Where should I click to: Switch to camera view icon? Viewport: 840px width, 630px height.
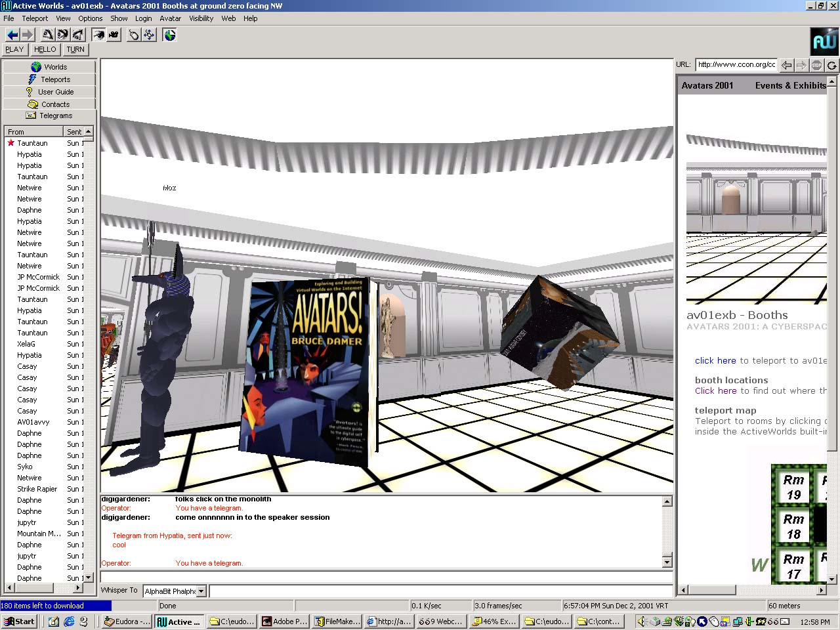(x=114, y=35)
